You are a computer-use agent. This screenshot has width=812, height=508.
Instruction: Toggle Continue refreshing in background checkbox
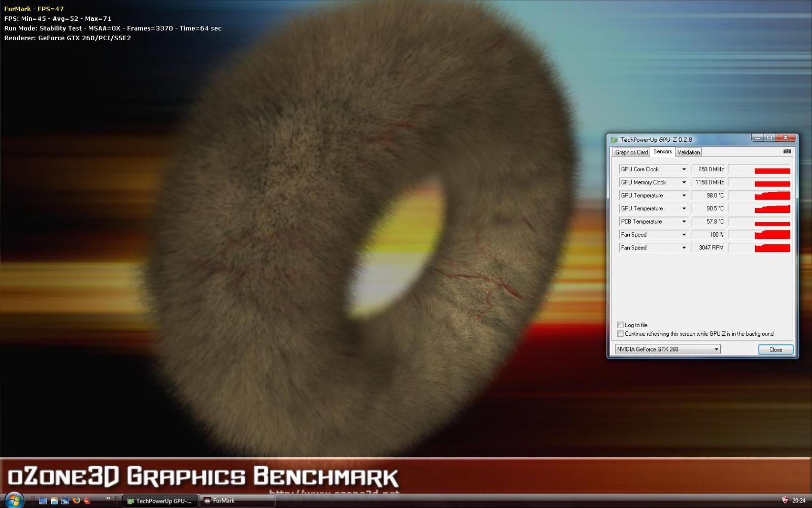click(x=620, y=334)
